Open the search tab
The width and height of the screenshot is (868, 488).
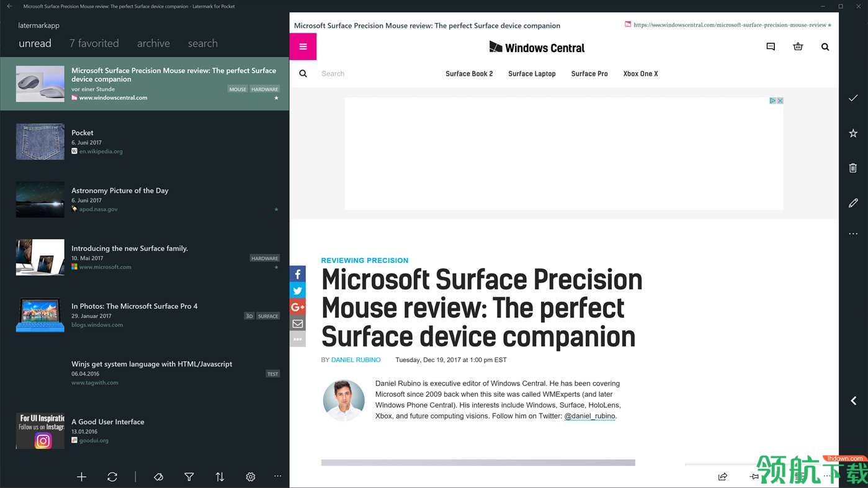tap(203, 43)
